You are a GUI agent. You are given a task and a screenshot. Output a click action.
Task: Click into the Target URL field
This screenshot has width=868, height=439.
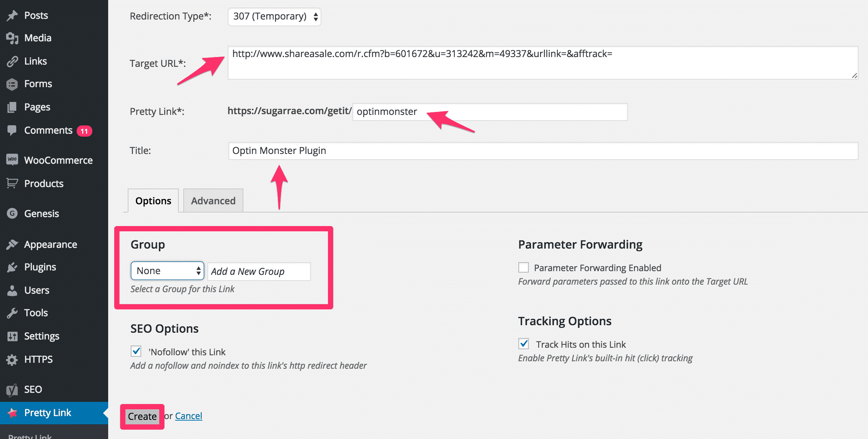click(543, 63)
